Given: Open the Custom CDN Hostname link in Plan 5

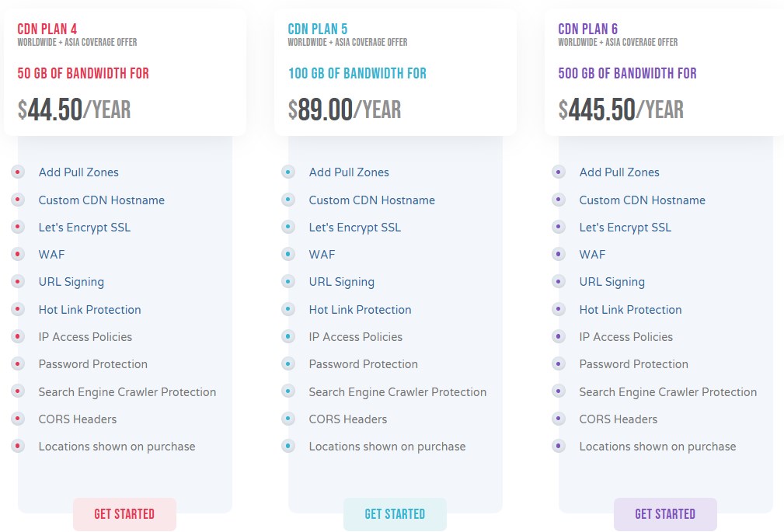Looking at the screenshot, I should (x=371, y=200).
